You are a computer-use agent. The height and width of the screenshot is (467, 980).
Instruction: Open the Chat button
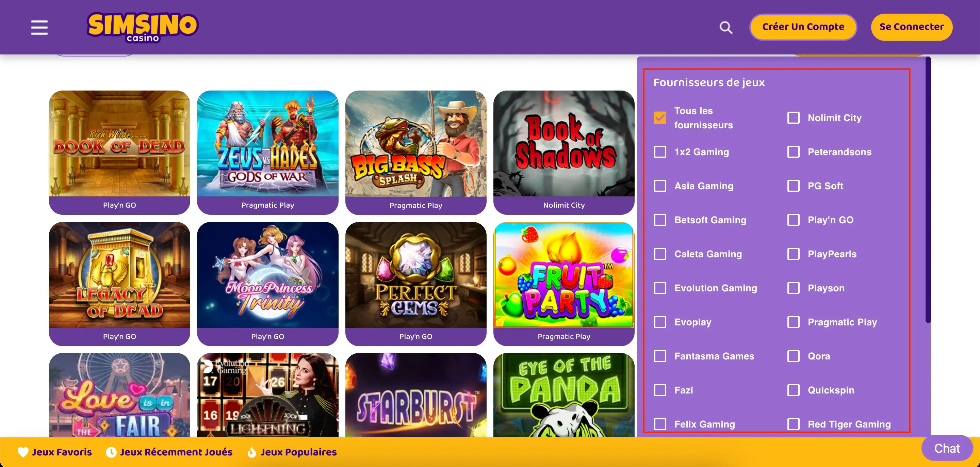coord(947,448)
